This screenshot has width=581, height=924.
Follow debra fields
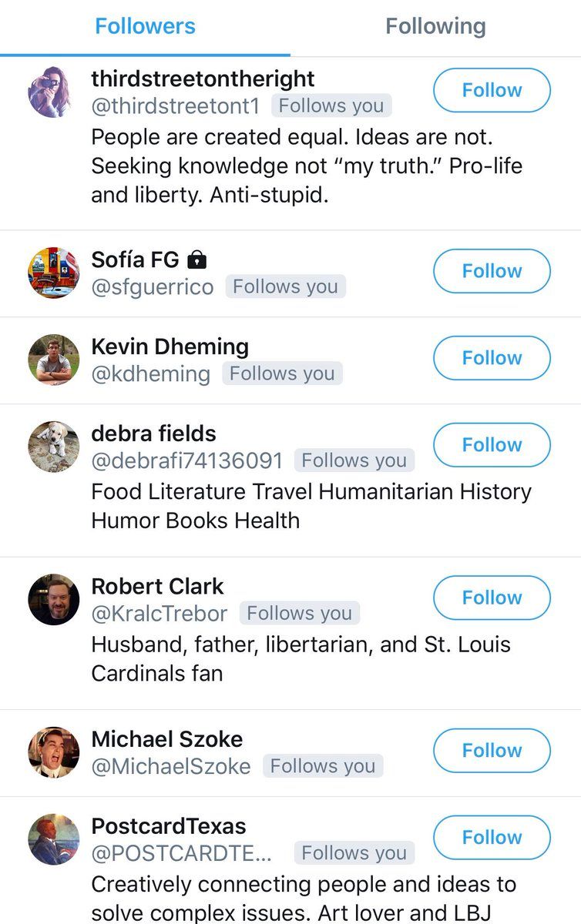(492, 445)
